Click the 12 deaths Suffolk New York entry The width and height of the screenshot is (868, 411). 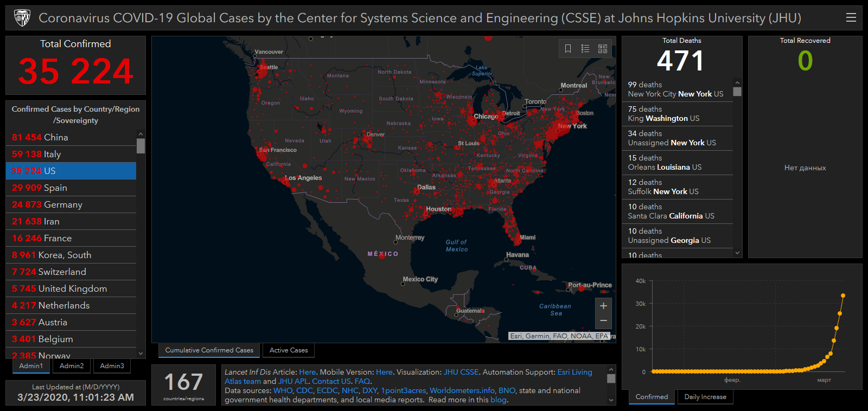678,187
